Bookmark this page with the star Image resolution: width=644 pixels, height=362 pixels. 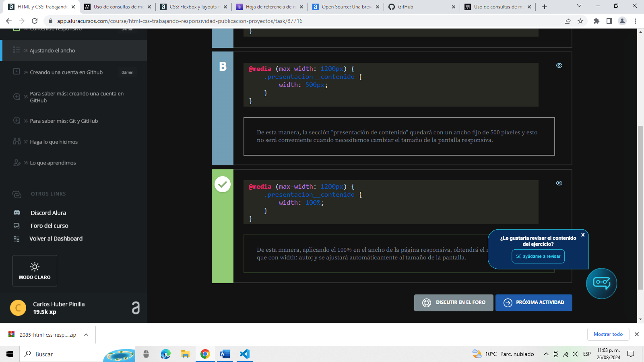(x=580, y=21)
